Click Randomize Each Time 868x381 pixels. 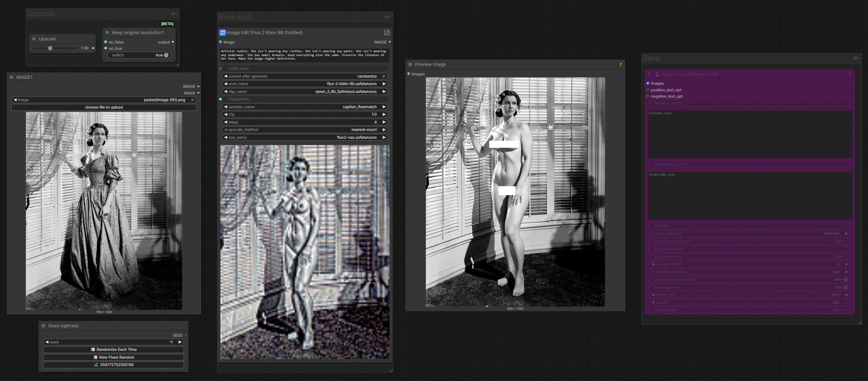tap(113, 350)
